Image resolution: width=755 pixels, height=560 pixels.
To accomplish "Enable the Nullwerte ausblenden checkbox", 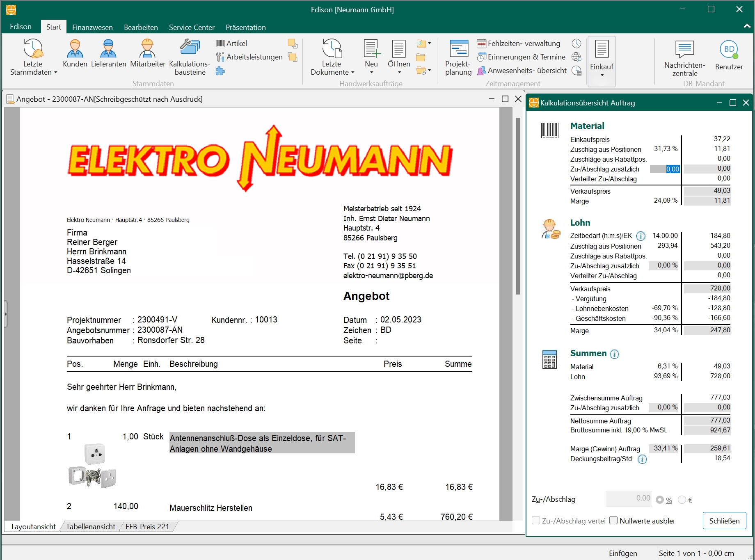I will coord(613,521).
